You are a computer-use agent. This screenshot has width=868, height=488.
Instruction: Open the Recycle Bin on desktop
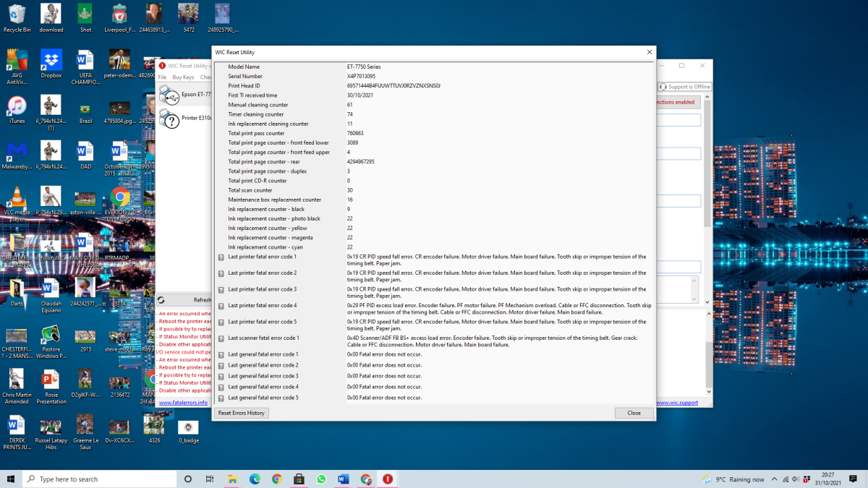pos(17,18)
